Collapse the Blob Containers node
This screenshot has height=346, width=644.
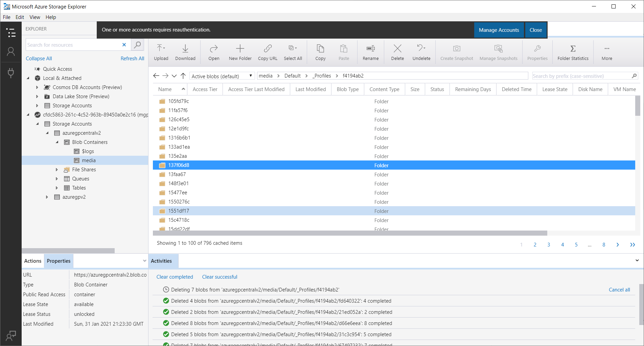pos(57,142)
